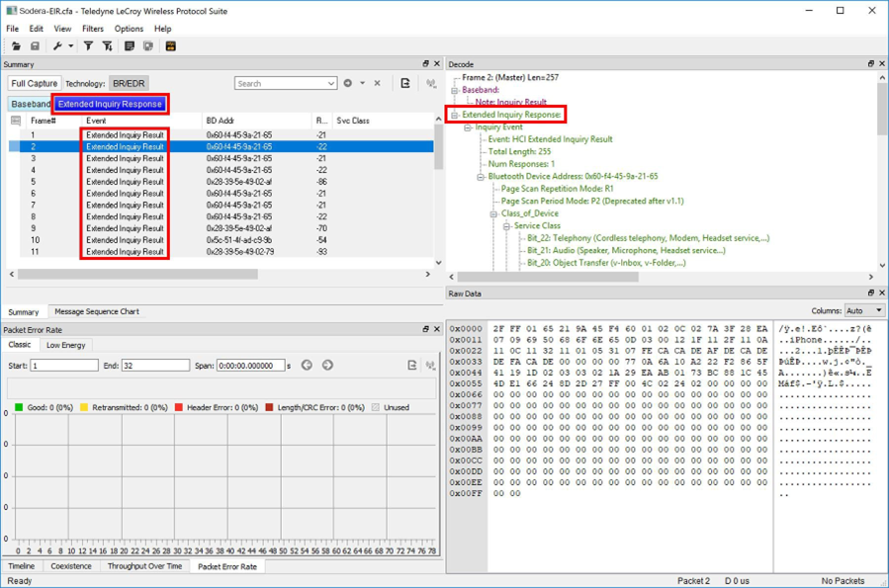Open the wrench tool dropdown arrow

[x=71, y=46]
